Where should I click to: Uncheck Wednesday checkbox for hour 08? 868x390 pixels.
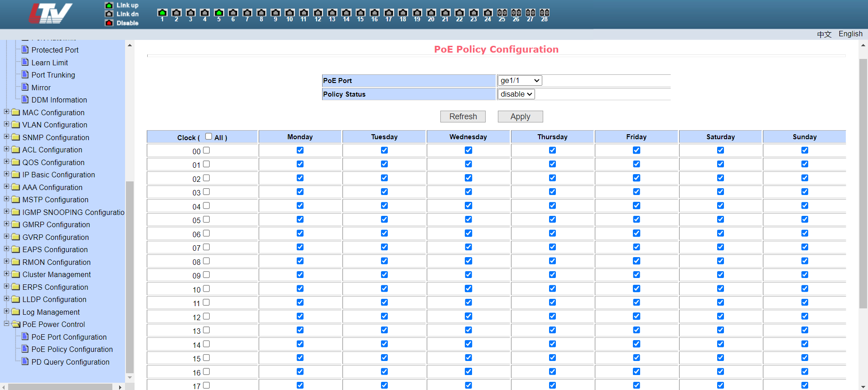coord(468,261)
